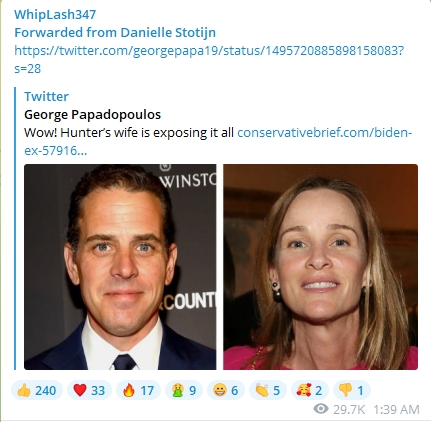Click the smiling hearts face reaction with 2
431x422 pixels.
[x=310, y=390]
